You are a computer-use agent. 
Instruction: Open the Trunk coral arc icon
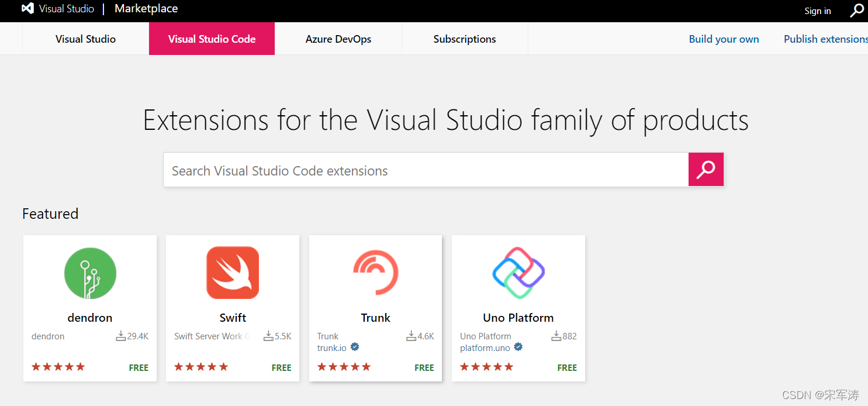[x=375, y=272]
